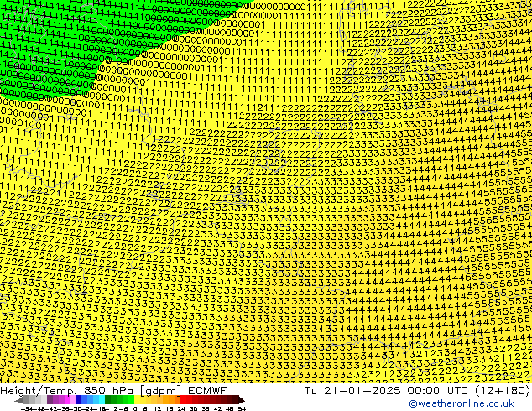Select the bright yellow swatch in the legend
Image resolution: width=532 pixels, height=411 pixels.
click(x=137, y=400)
